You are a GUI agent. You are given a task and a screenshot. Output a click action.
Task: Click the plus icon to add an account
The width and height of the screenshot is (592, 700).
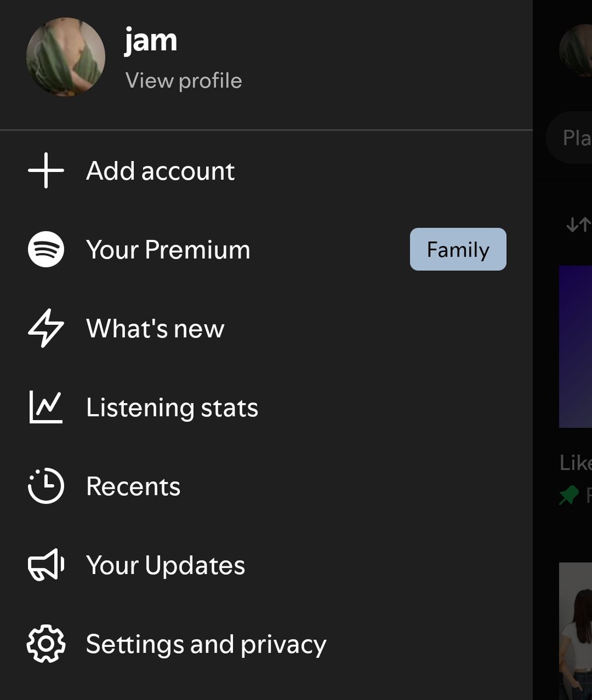coord(45,171)
